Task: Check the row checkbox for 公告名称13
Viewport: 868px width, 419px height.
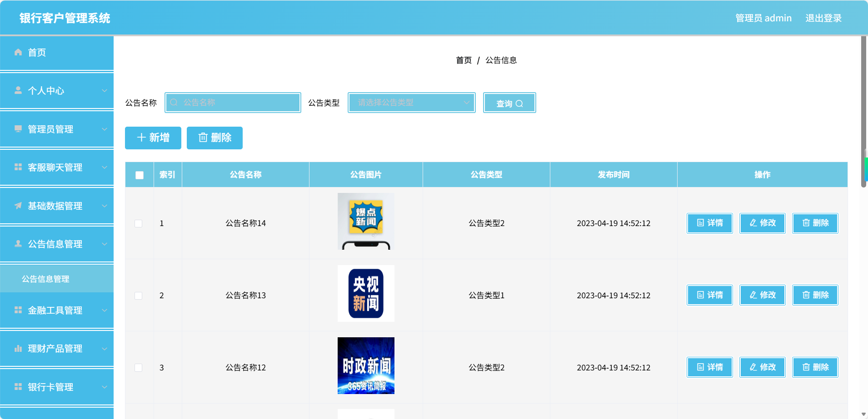Action: click(x=139, y=296)
